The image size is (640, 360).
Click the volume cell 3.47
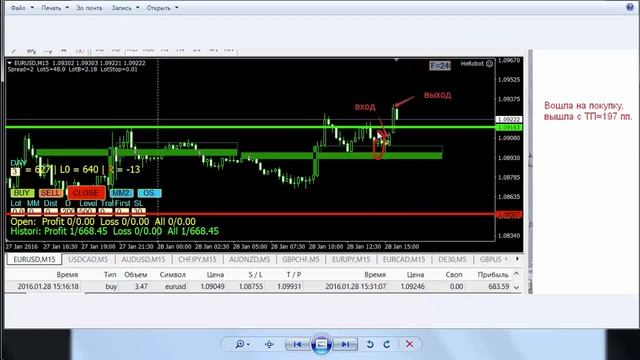141,287
